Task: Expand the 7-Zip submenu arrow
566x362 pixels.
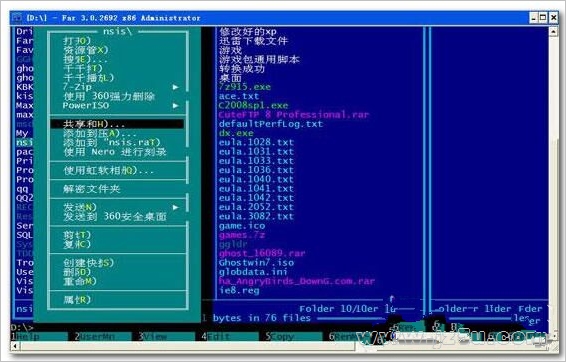Action: (x=175, y=87)
